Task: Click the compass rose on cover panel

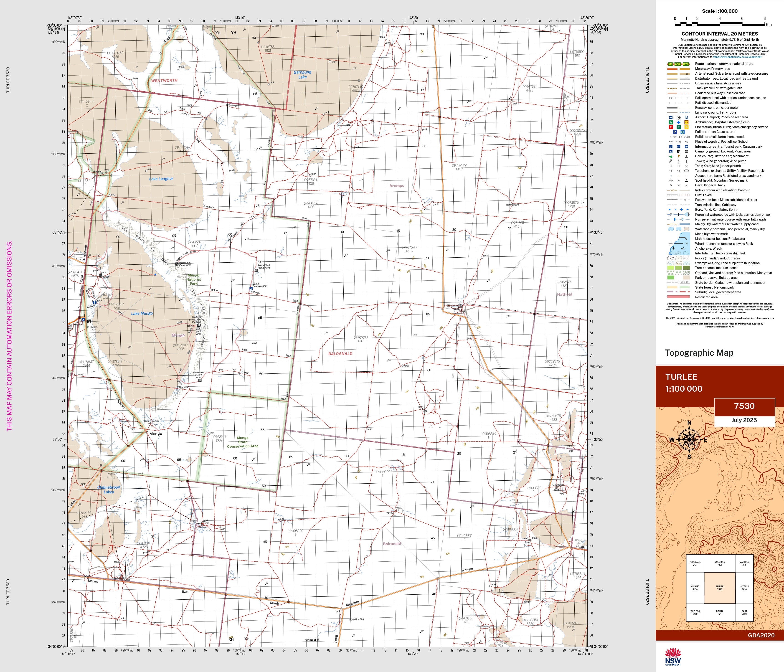Action: click(689, 439)
